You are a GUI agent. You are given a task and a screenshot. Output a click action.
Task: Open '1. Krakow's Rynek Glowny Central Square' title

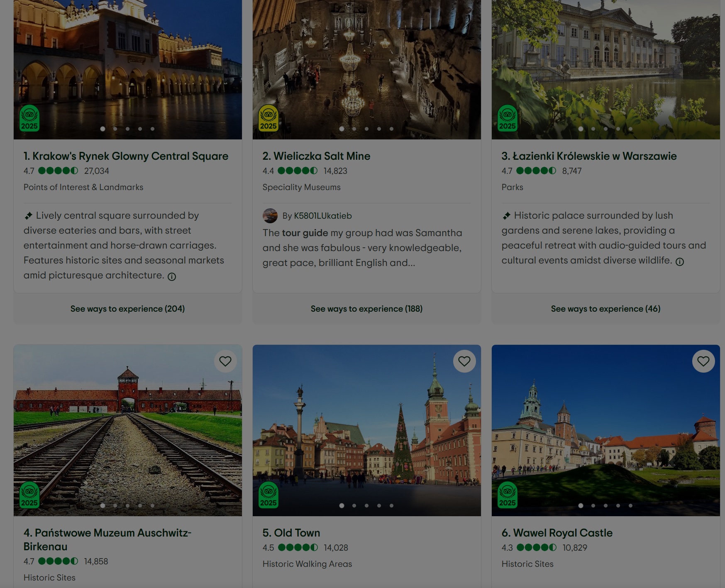pos(126,156)
